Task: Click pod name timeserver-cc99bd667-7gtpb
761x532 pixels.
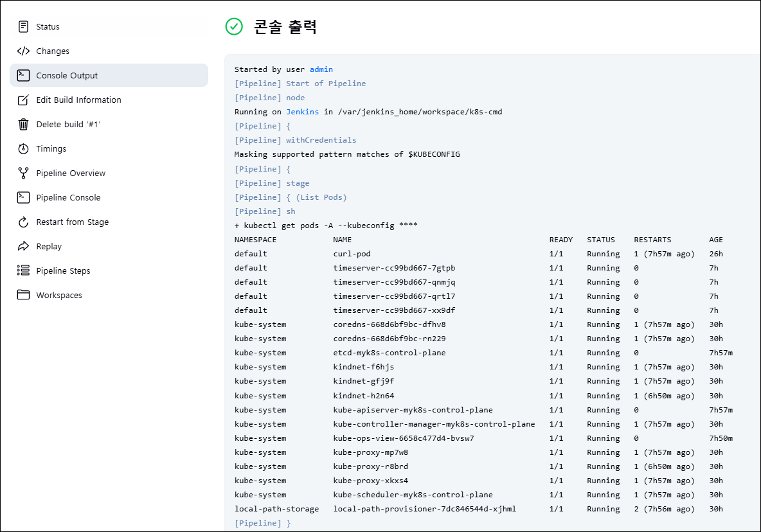Action: (394, 268)
